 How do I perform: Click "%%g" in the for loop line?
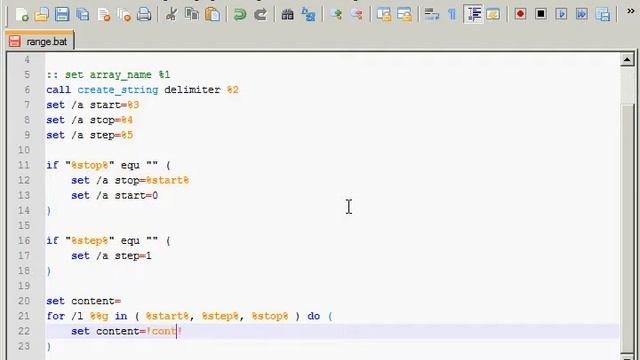(x=99, y=316)
